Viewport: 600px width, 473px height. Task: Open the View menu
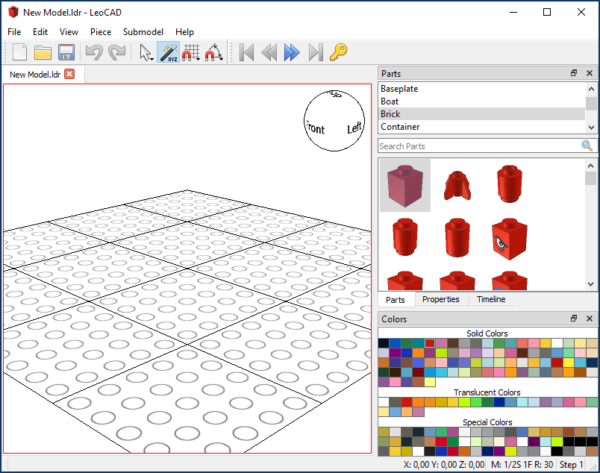(69, 32)
